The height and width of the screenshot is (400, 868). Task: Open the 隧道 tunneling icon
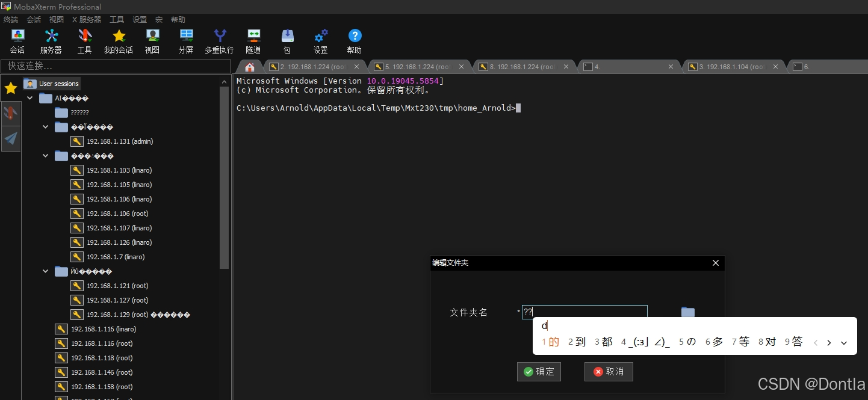click(x=253, y=42)
